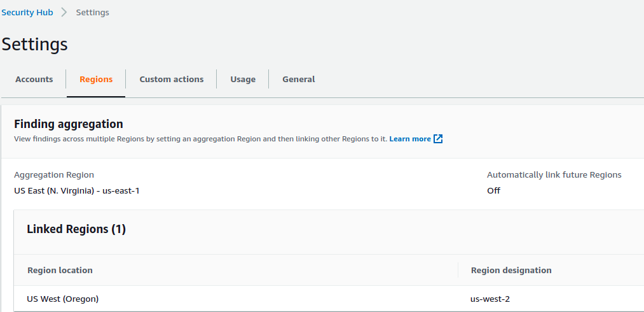
Task: Click the breadcrumb chevron separator
Action: (x=64, y=13)
